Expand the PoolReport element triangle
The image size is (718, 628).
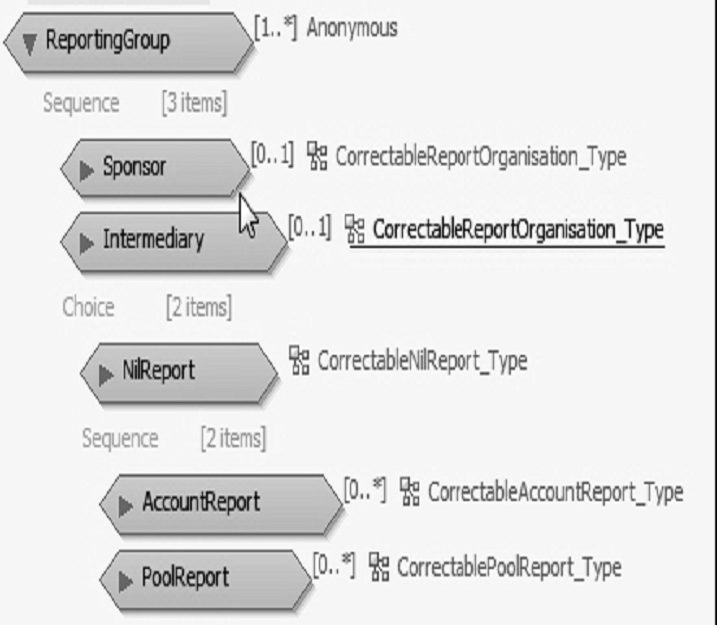pos(126,578)
